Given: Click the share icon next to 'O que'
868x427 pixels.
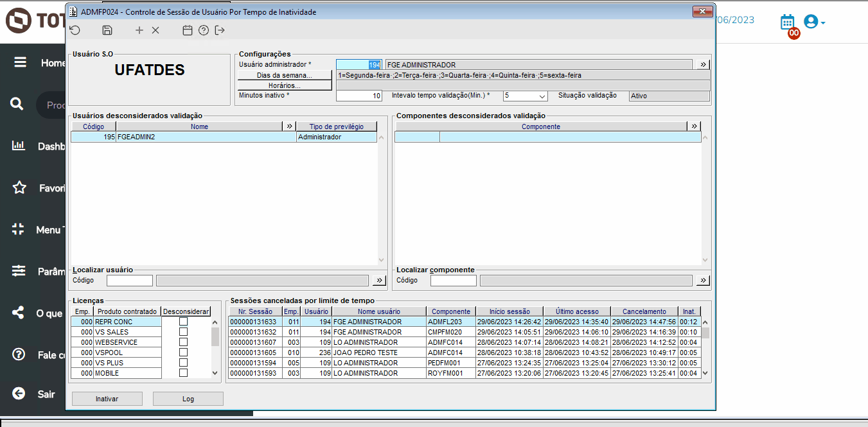Looking at the screenshot, I should pos(18,313).
